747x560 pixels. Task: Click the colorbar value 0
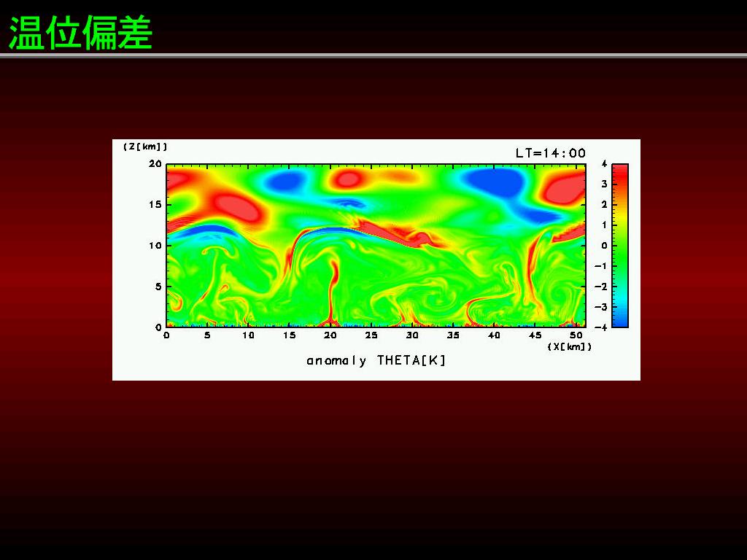point(604,246)
